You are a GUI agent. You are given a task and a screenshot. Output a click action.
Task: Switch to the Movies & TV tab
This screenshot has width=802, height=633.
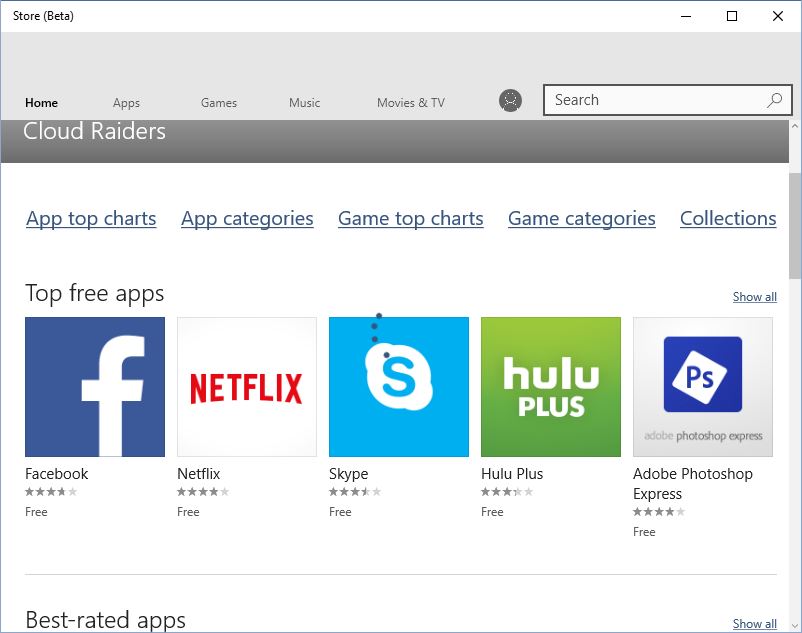(411, 103)
